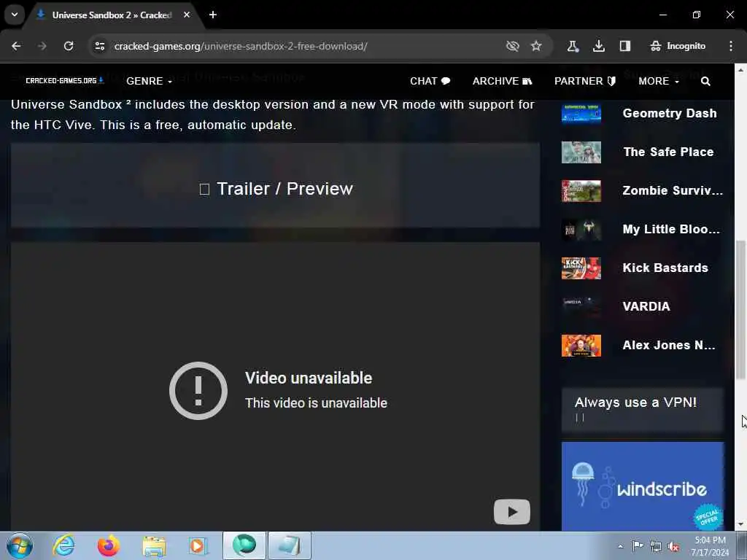Open the ARCHIVE menu item
The height and width of the screenshot is (560, 747).
click(x=502, y=82)
